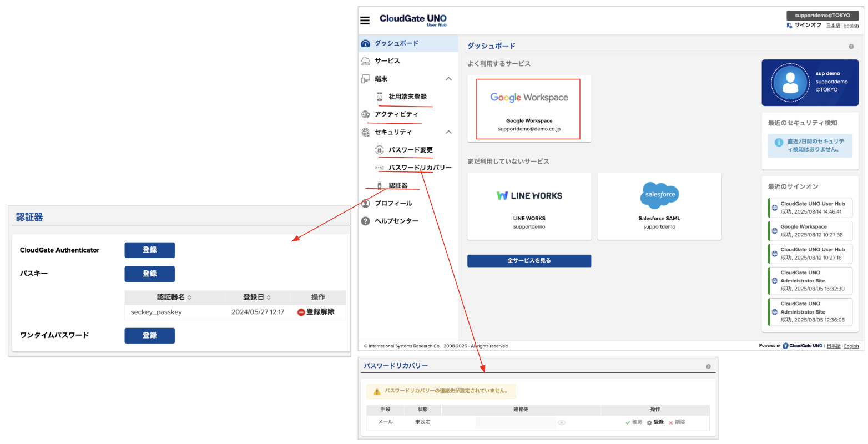
Task: Collapse the 端末 section chevron
Action: (448, 79)
